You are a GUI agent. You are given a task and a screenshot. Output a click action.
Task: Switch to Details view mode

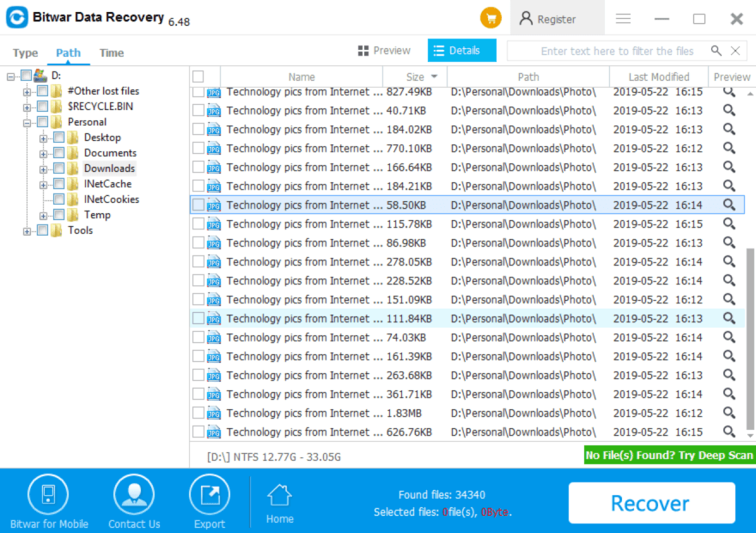tap(461, 51)
